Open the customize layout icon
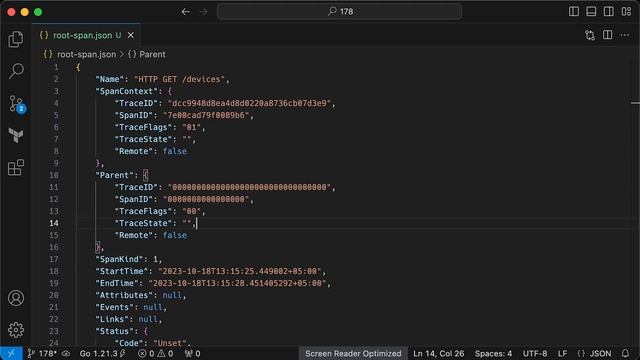Screen dimensions: 640x360 (x=626, y=11)
